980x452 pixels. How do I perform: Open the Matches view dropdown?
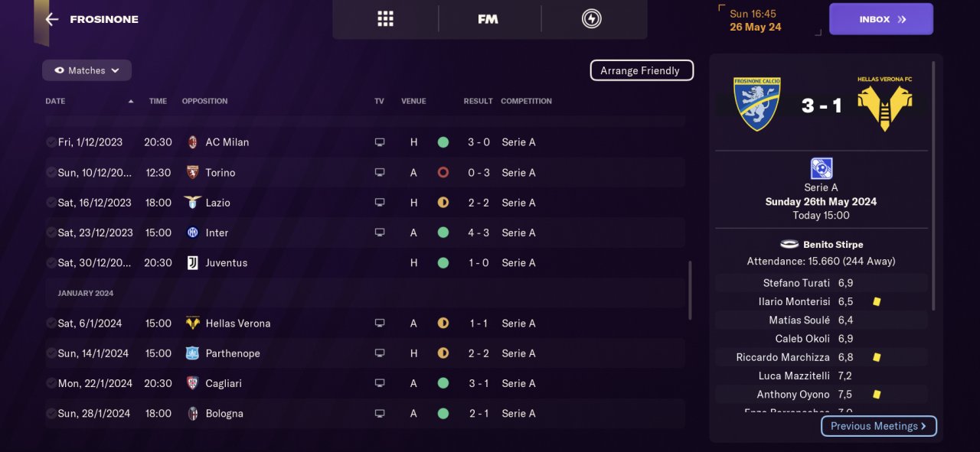tap(87, 70)
